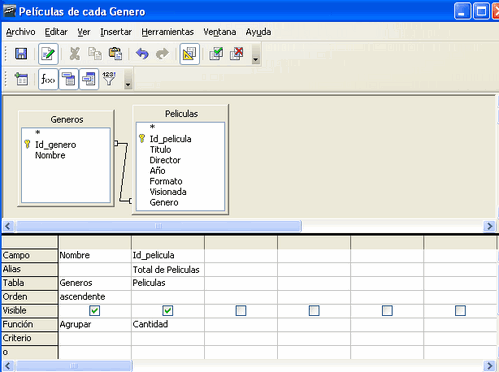This screenshot has width=499, height=372.
Task: Click the Función row header
Action: tap(29, 324)
